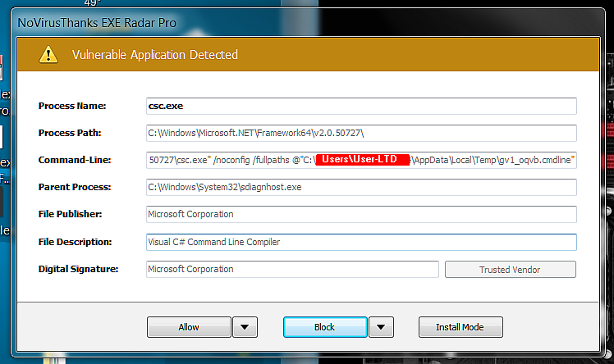Click the 'File Description:' label
Viewport: 614px width, 364px height.
[75, 242]
